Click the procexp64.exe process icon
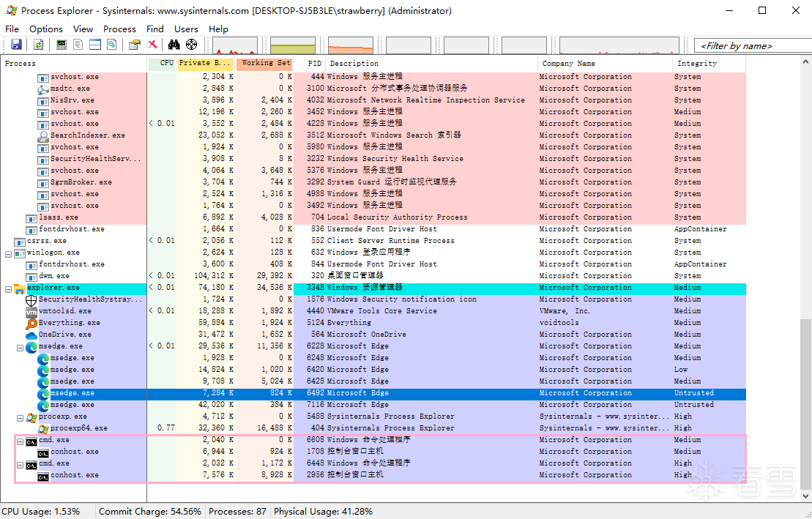The height and width of the screenshot is (519, 812). point(43,429)
